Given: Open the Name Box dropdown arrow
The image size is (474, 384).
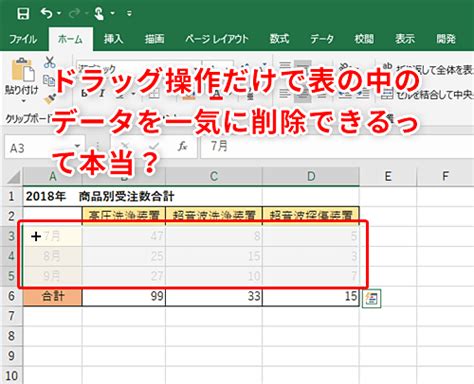Looking at the screenshot, I should coord(77,146).
